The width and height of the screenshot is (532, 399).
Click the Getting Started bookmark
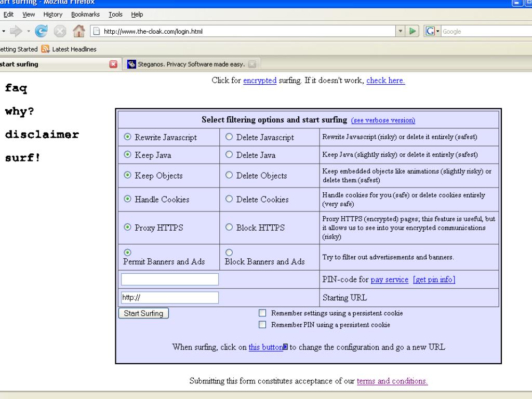19,49
